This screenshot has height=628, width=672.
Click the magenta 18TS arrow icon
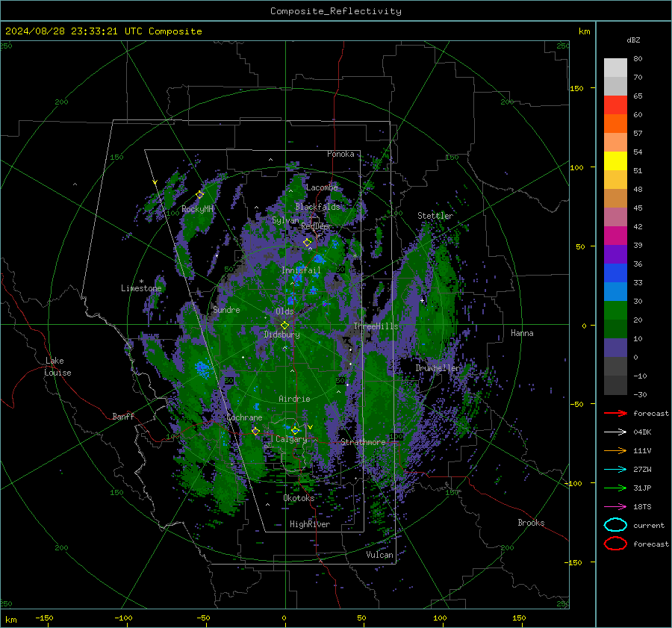(x=615, y=506)
